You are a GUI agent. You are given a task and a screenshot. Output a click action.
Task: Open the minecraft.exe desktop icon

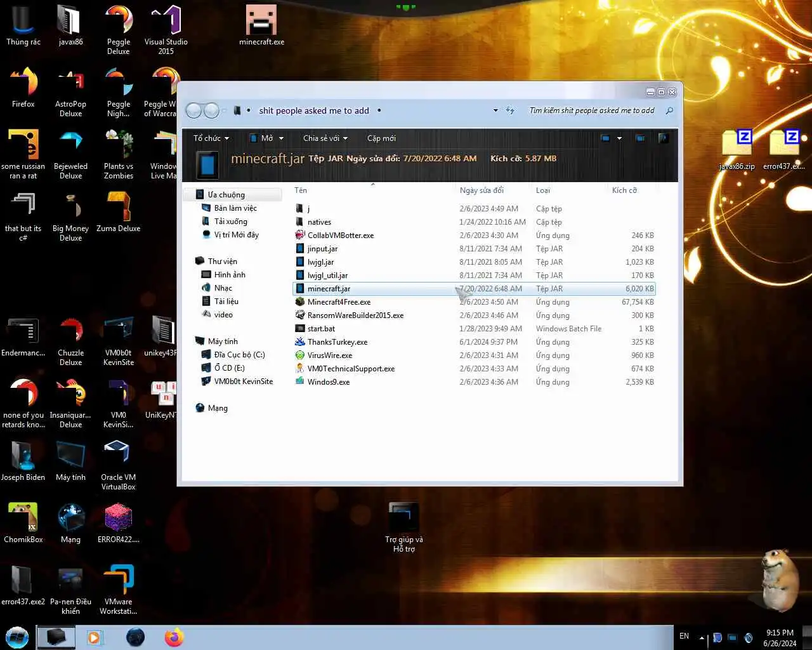coord(261,25)
